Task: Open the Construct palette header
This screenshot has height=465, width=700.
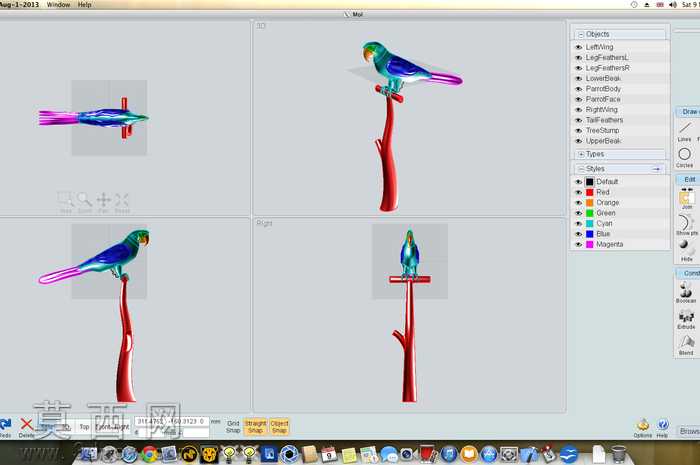Action: [x=688, y=273]
